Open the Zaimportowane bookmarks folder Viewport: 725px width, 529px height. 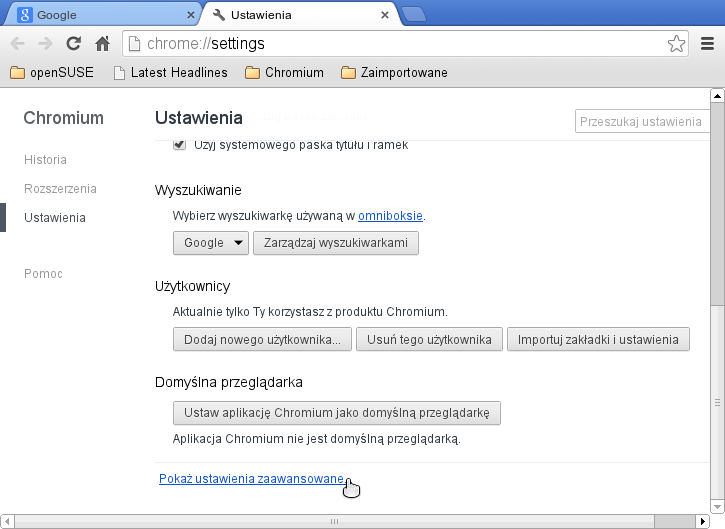coord(394,73)
